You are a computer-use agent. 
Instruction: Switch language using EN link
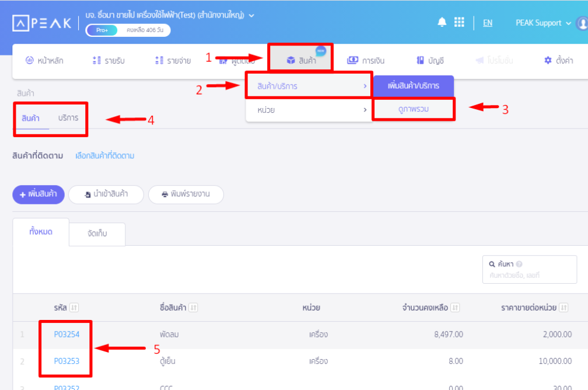488,23
